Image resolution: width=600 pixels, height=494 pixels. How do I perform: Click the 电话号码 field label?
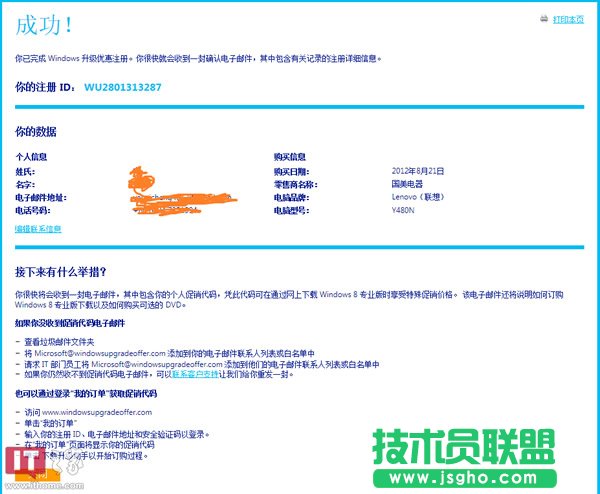33,210
